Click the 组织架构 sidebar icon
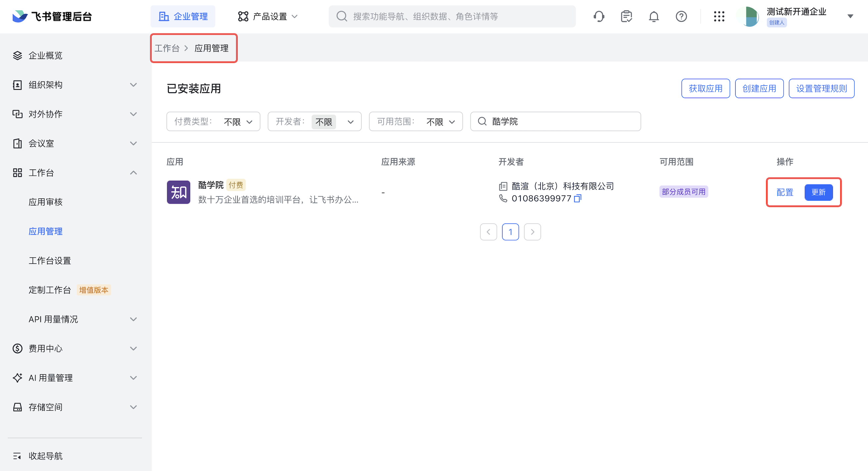Screen dimensions: 868x471 click(17, 84)
